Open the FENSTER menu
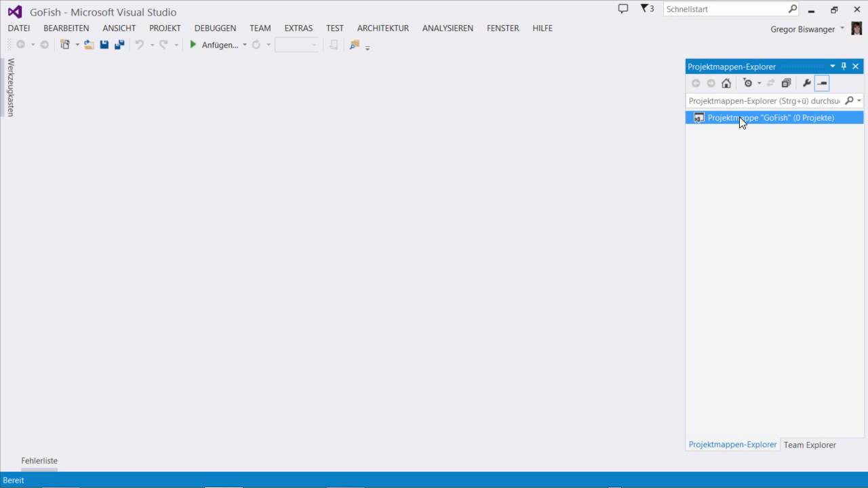Image resolution: width=868 pixels, height=488 pixels. 503,28
